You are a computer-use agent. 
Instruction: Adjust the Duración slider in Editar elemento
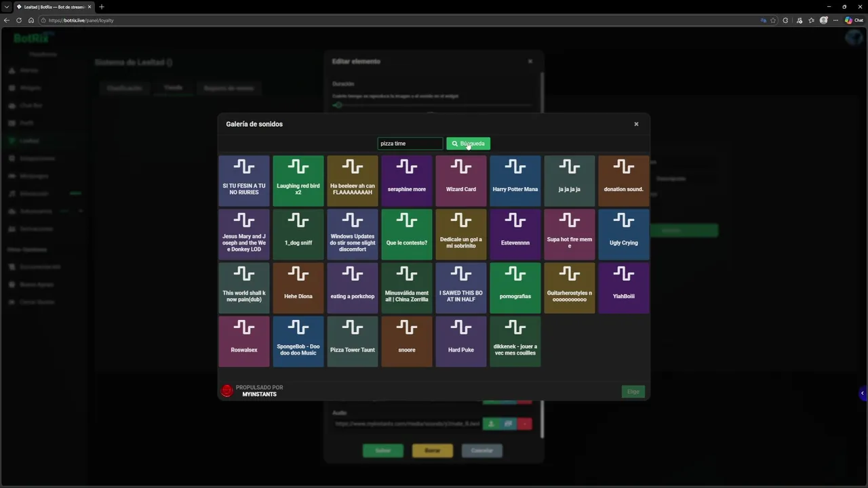pos(432,105)
